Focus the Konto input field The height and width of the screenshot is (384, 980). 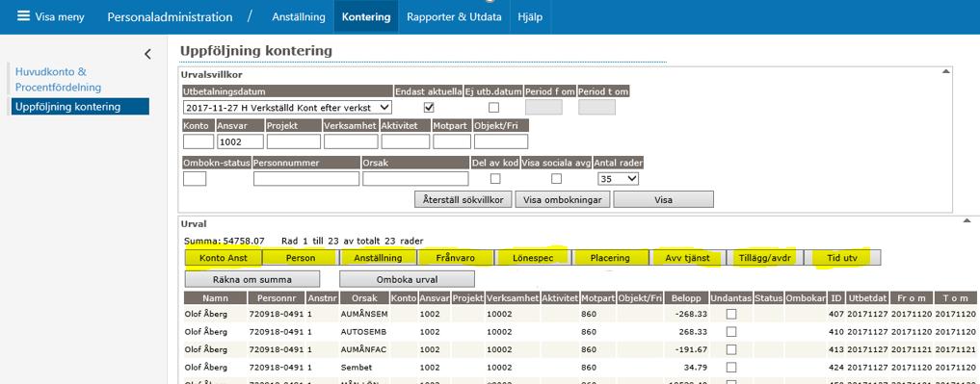coord(199,141)
